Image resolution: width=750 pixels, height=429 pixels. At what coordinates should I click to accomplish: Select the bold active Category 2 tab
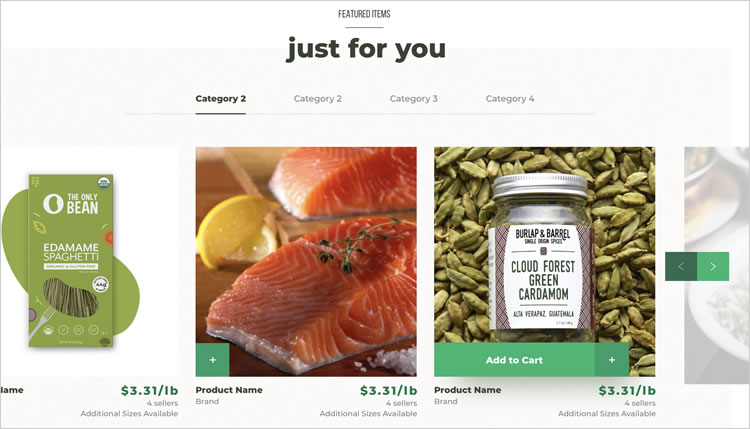click(x=221, y=99)
